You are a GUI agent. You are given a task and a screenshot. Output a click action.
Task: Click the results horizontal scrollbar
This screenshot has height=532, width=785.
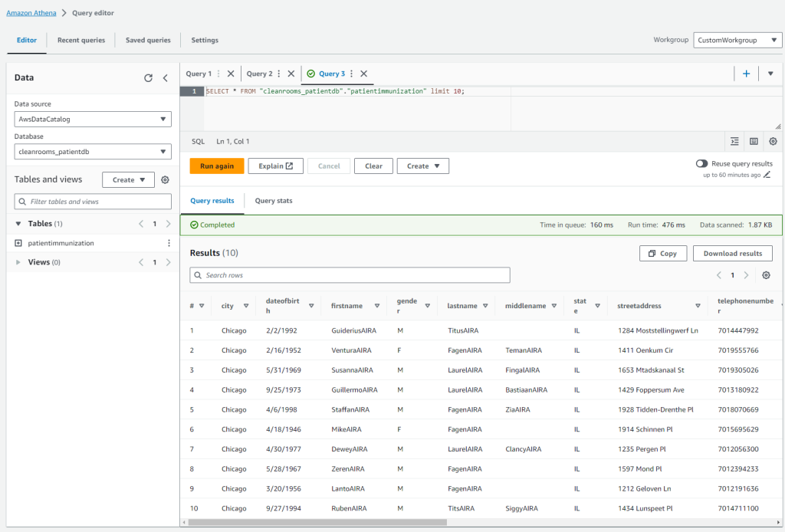pos(317,523)
